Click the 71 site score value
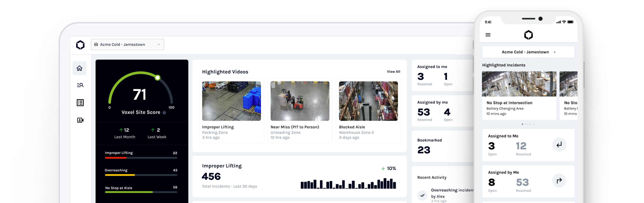644x203 pixels. [140, 95]
